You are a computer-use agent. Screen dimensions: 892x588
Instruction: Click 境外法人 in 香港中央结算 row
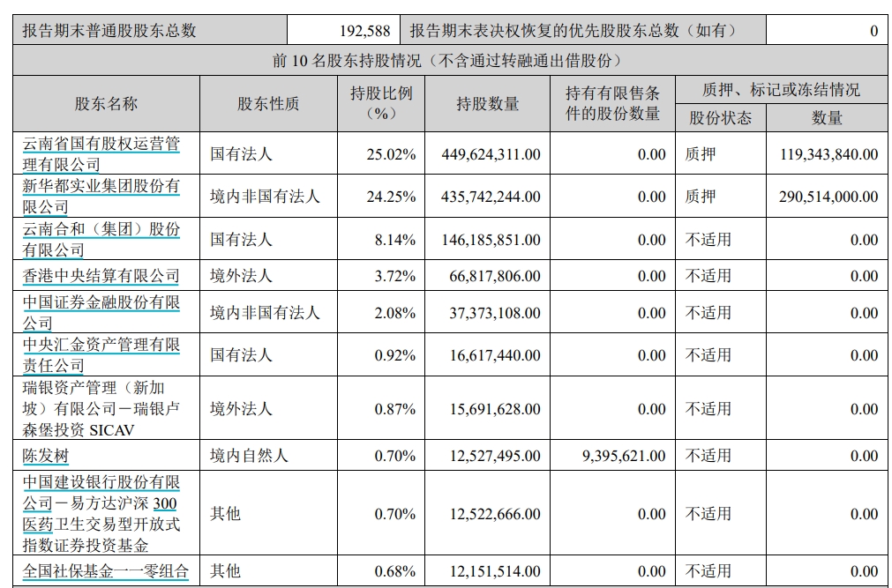(x=241, y=276)
